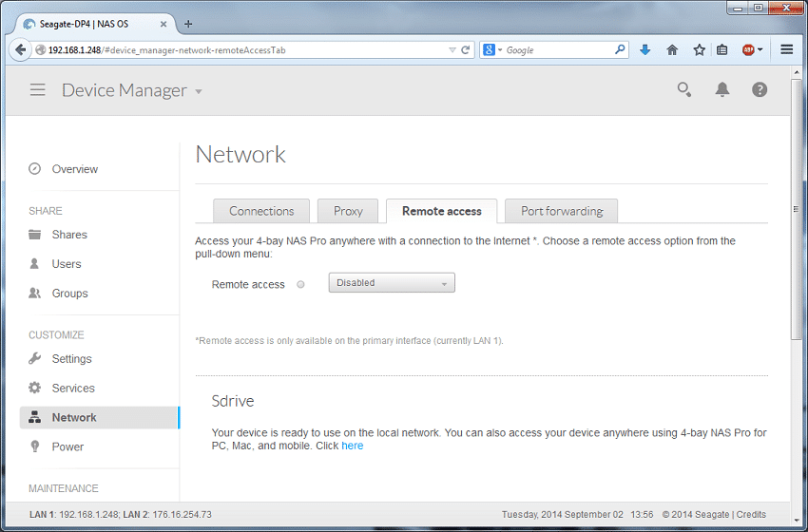Viewport: 808px width, 532px height.
Task: Open the Remote access Disabled dropdown
Action: coord(392,283)
